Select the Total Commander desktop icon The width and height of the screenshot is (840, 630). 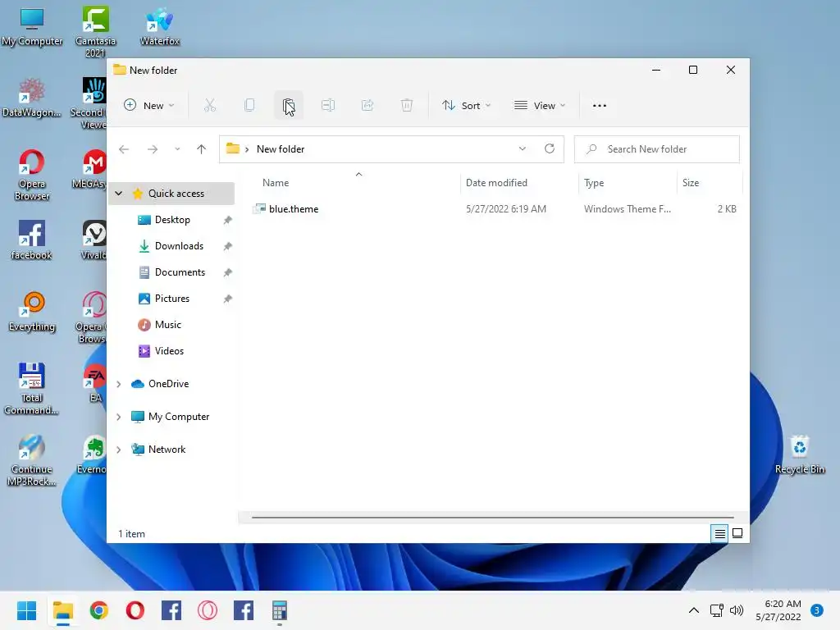(32, 390)
